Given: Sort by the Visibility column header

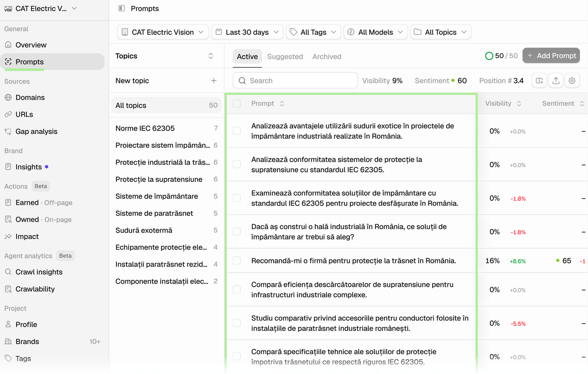Looking at the screenshot, I should (503, 103).
